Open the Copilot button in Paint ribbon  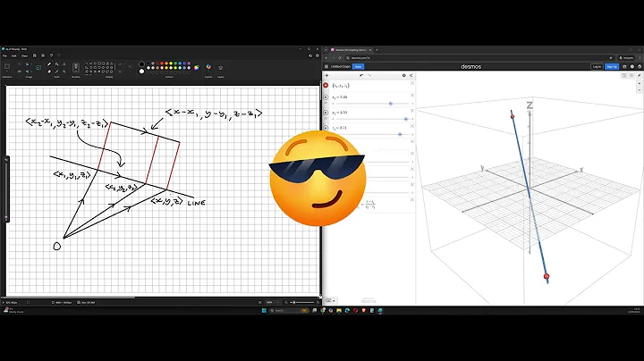208,67
